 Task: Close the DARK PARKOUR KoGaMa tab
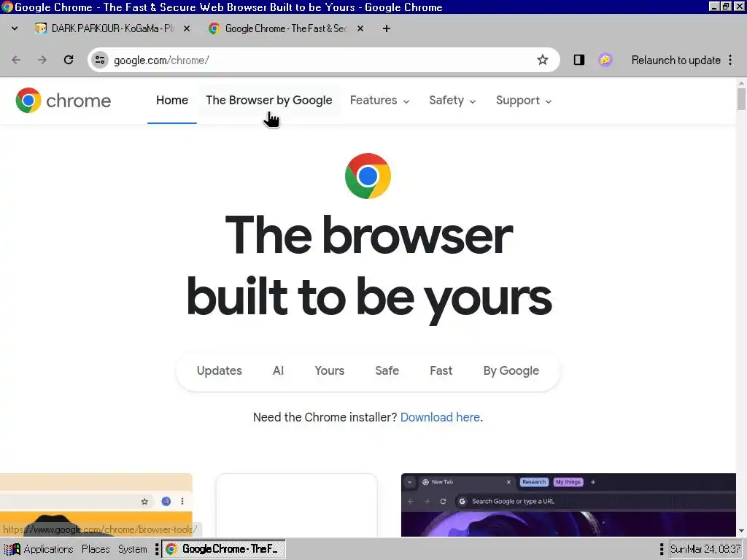click(x=187, y=28)
